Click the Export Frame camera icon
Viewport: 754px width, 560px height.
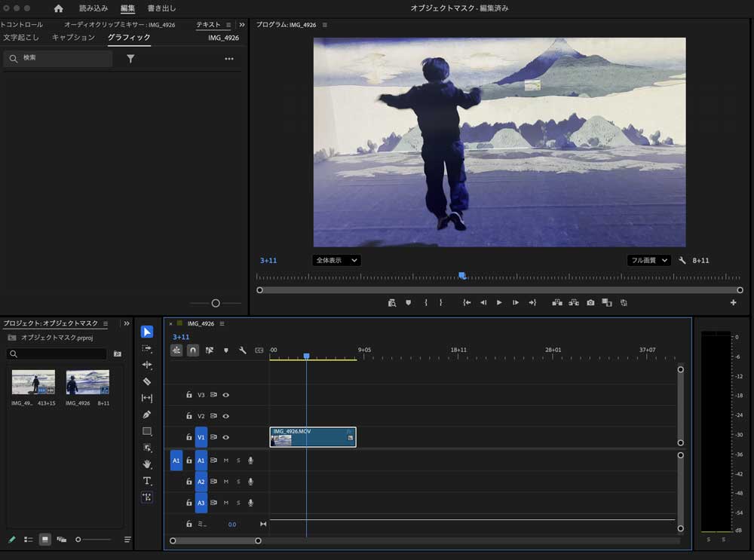(x=590, y=302)
